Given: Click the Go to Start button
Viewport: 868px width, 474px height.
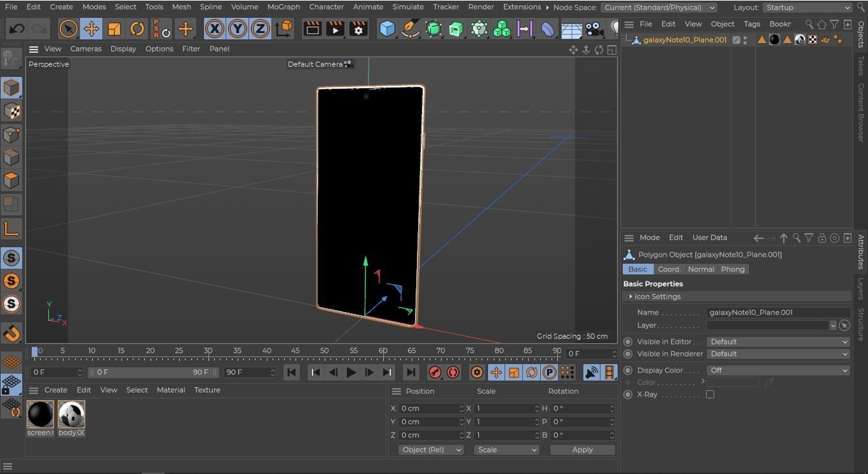Looking at the screenshot, I should (x=292, y=372).
